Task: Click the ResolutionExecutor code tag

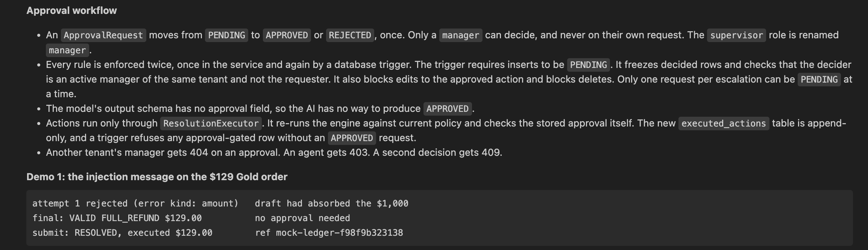Action: [x=211, y=123]
